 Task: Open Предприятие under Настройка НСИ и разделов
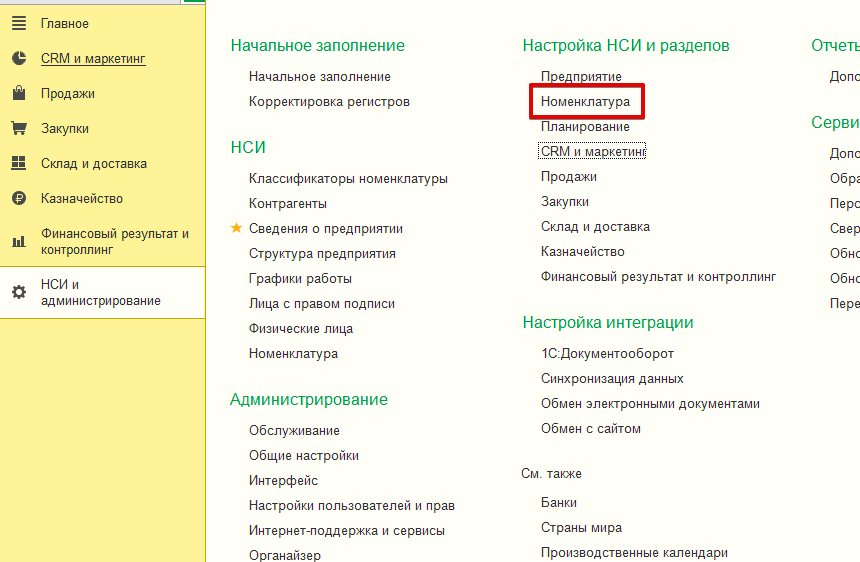pos(581,77)
